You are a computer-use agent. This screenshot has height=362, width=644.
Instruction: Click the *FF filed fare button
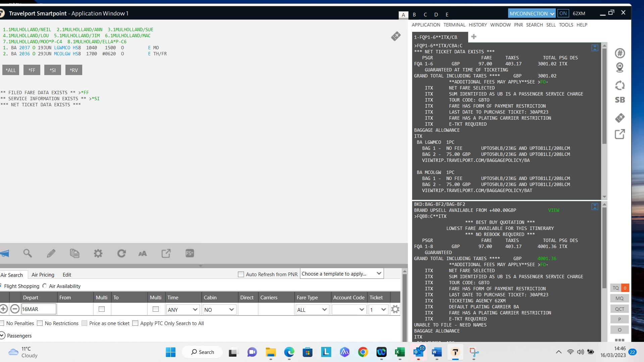point(32,70)
